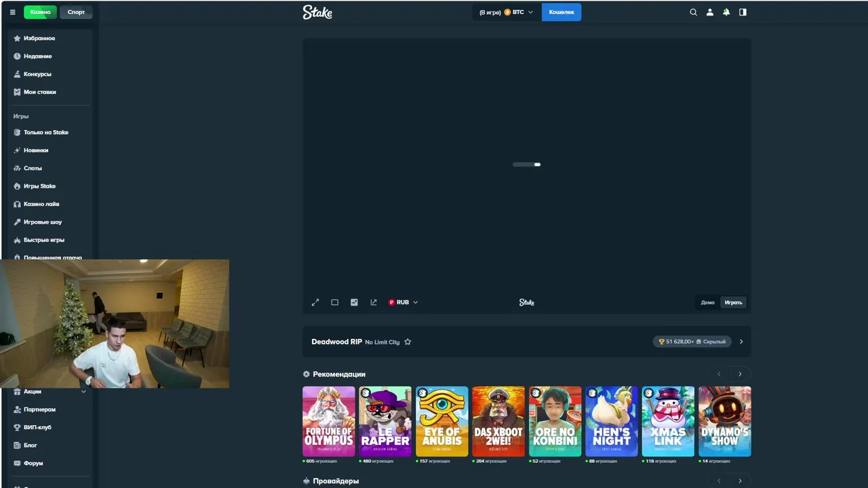Open the RUB display currency dropdown
The height and width of the screenshot is (488, 868).
(403, 302)
